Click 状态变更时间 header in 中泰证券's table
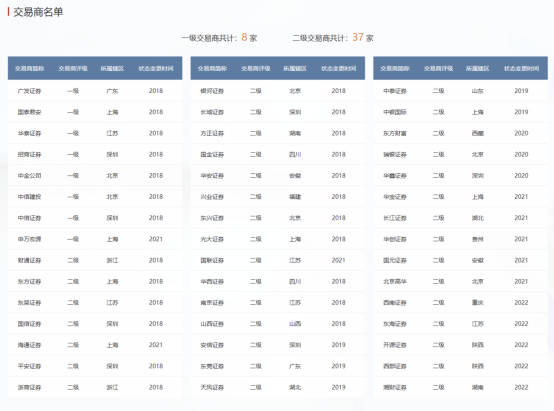This screenshot has height=411, width=554. coord(521,68)
